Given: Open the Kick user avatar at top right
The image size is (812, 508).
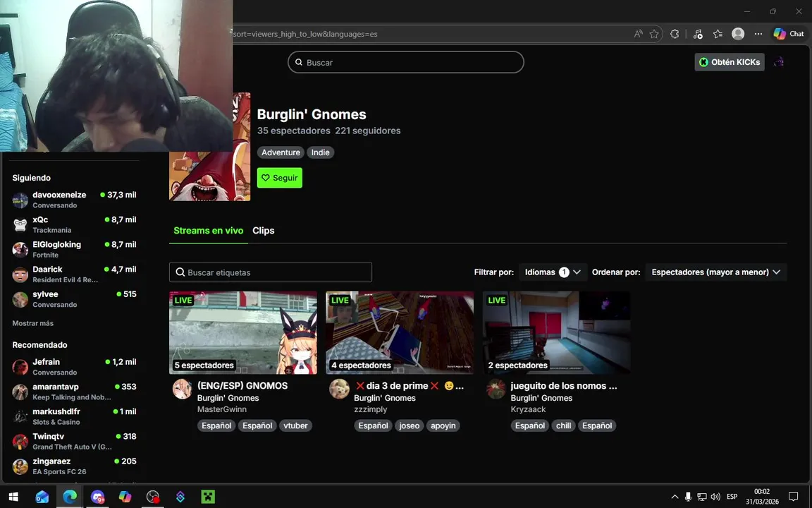Looking at the screenshot, I should click(778, 62).
